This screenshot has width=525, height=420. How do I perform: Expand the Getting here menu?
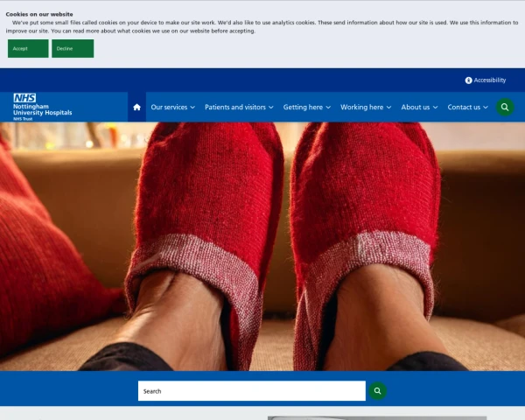click(307, 107)
